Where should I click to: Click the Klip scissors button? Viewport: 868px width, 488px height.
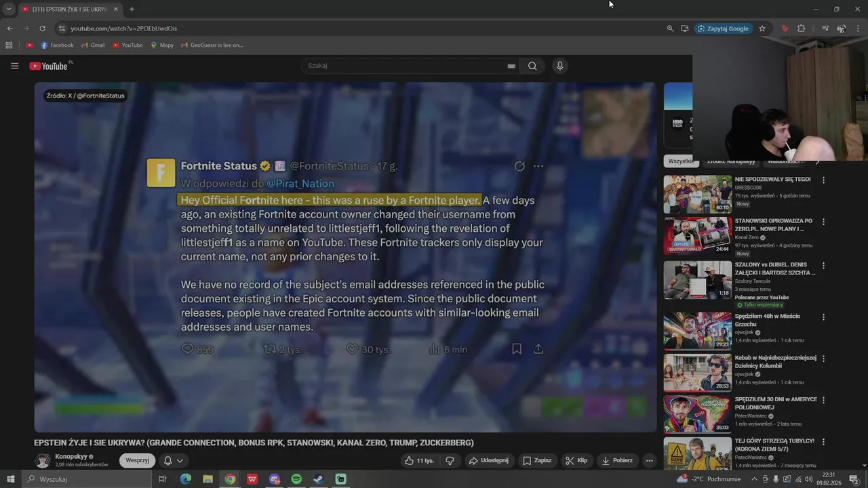pyautogui.click(x=576, y=460)
